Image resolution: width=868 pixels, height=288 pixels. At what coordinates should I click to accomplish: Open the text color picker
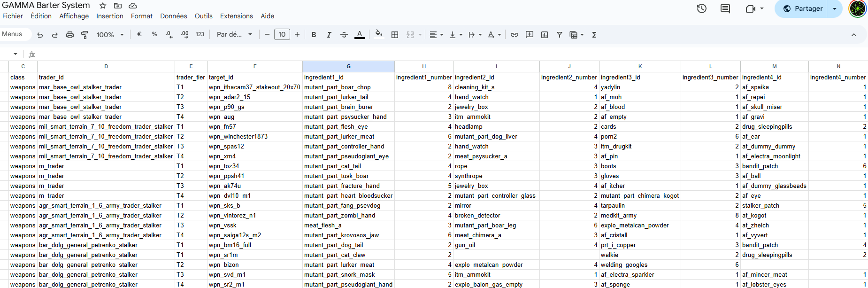point(360,34)
